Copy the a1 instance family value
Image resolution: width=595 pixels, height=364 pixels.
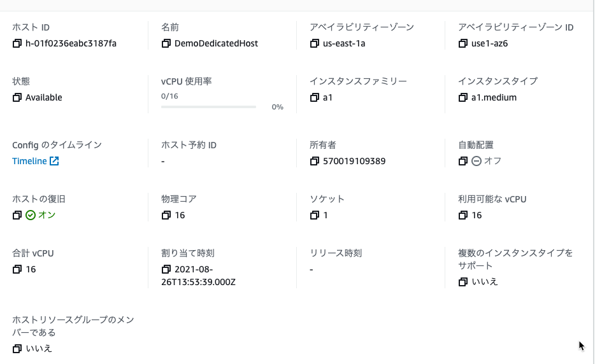pos(314,97)
